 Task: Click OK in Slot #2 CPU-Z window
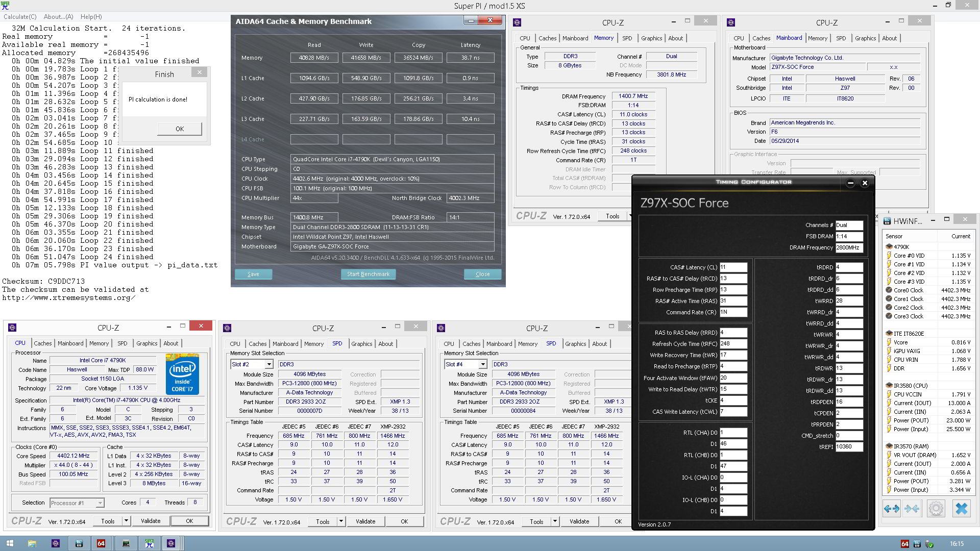[404, 521]
